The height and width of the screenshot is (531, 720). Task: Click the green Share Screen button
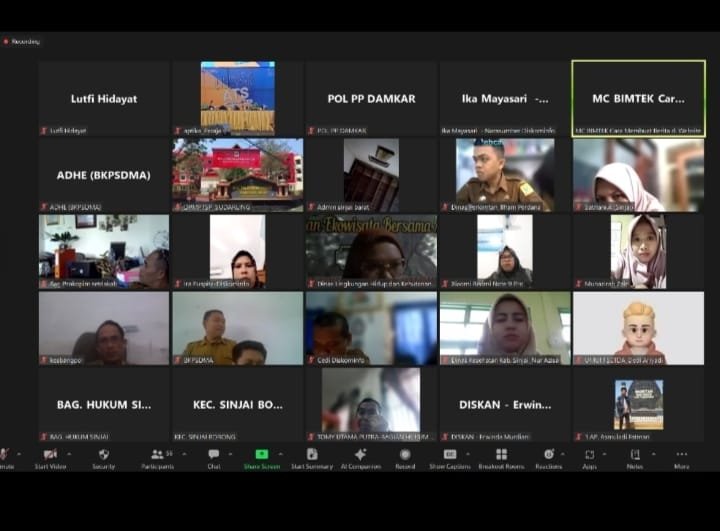click(261, 455)
